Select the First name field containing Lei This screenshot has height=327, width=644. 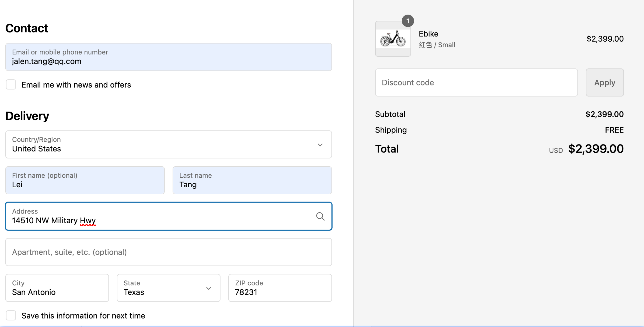click(x=85, y=180)
